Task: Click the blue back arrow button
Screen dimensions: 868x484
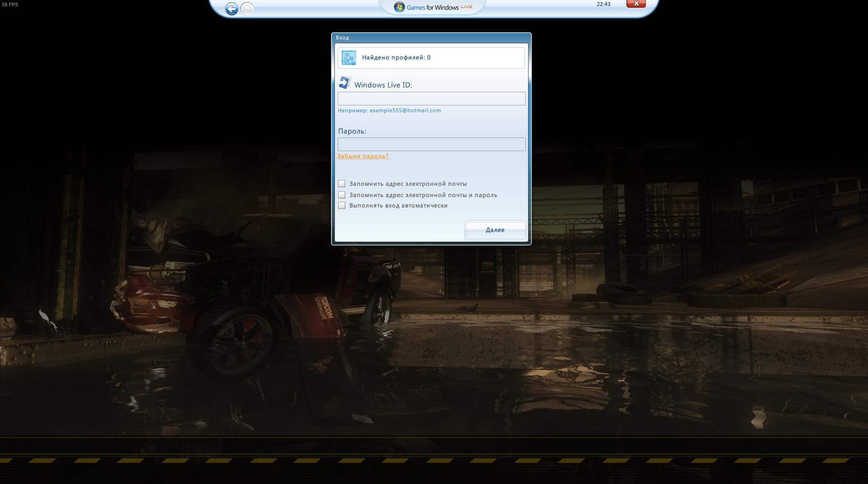Action: [231, 9]
